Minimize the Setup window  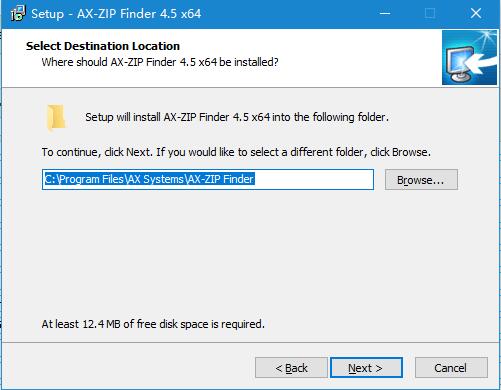(x=385, y=14)
